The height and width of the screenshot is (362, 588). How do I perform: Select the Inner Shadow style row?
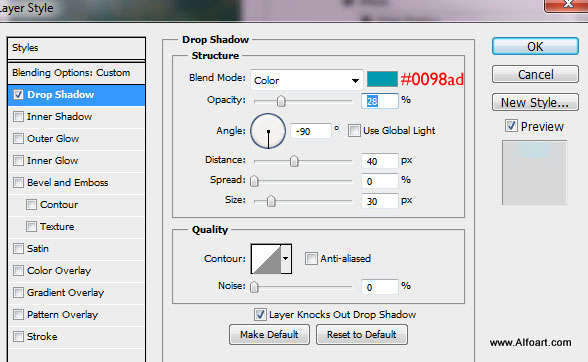click(76, 117)
